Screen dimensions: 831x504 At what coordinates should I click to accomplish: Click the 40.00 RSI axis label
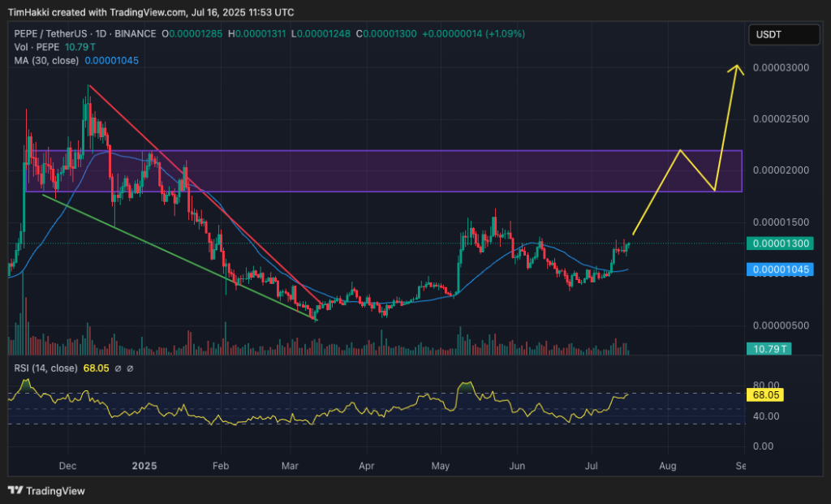766,416
